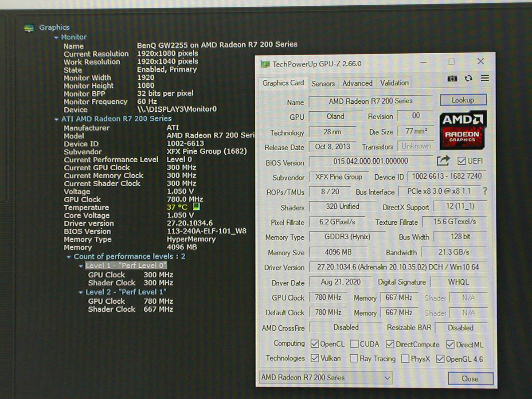Collapse the Level 2 Perf Level 1 node
This screenshot has width=532, height=399.
81,293
